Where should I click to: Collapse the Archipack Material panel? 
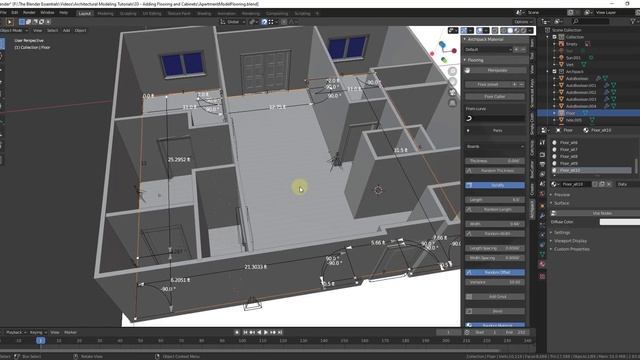pyautogui.click(x=486, y=39)
